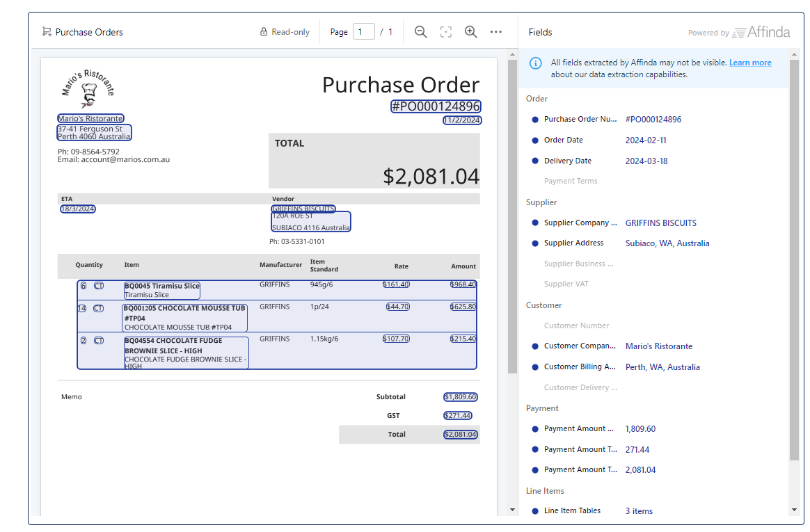Click the quantity 6 of Tiramisu Slice

(x=84, y=286)
